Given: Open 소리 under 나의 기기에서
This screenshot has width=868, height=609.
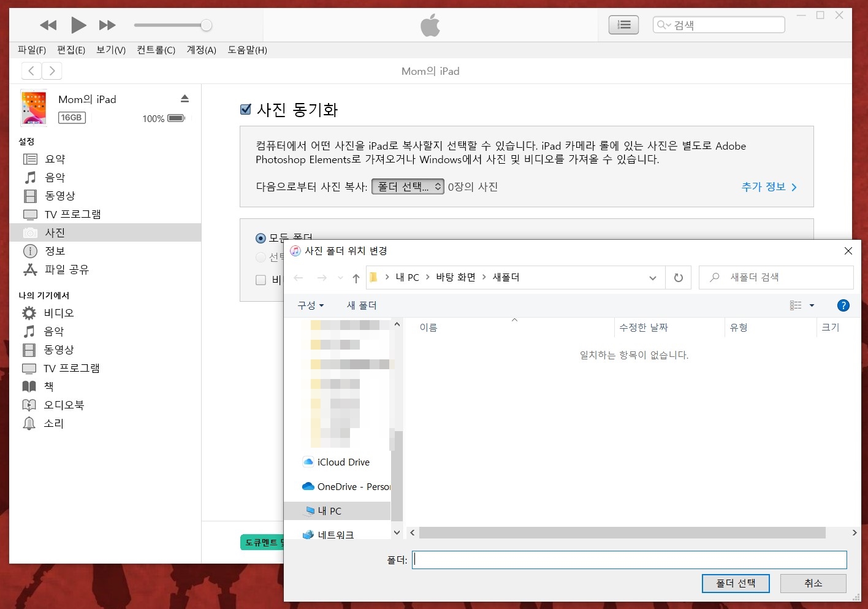Looking at the screenshot, I should coord(105,423).
